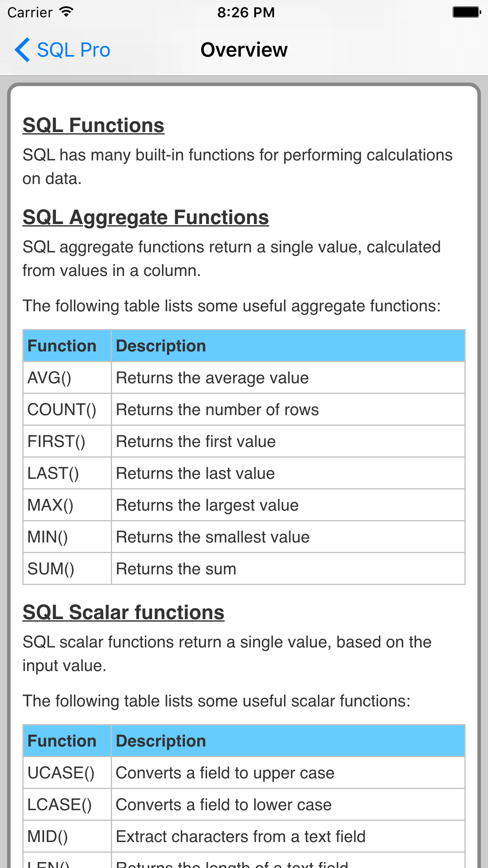Select the LCASE() function cell
This screenshot has height=868, width=488.
59,805
